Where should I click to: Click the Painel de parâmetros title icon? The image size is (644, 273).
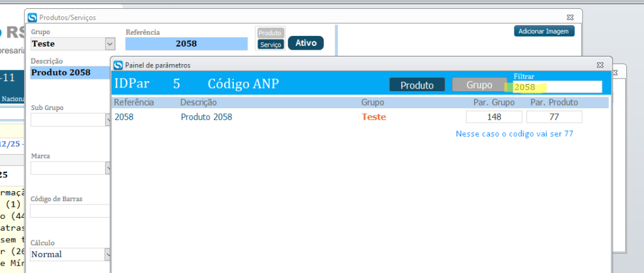pos(118,65)
